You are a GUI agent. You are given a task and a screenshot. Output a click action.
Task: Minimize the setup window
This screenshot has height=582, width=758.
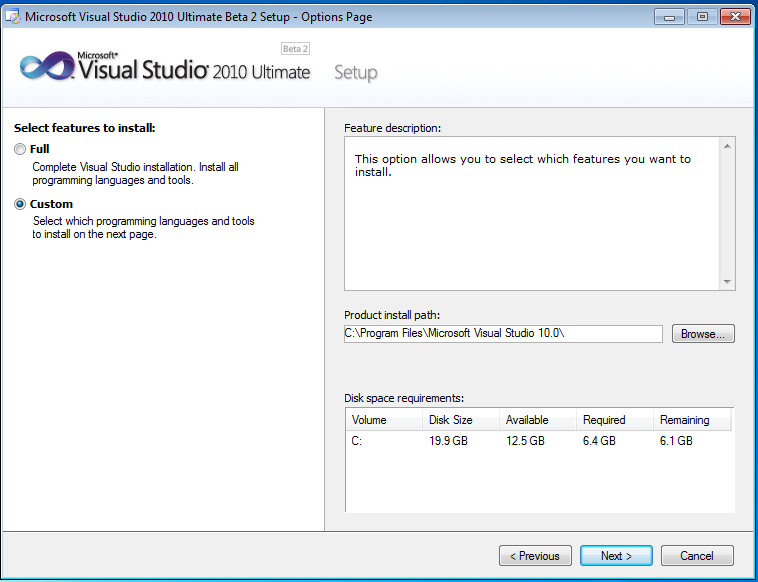[669, 16]
